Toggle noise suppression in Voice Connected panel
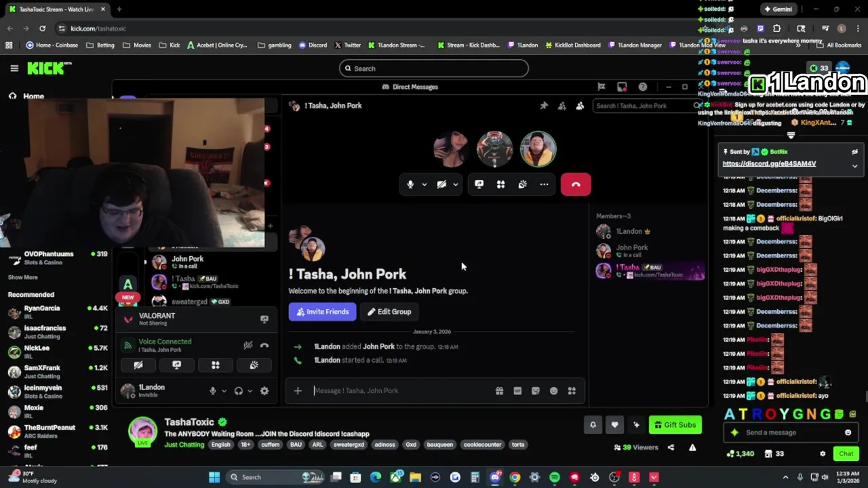Screen dimensions: 868x488 [248, 346]
